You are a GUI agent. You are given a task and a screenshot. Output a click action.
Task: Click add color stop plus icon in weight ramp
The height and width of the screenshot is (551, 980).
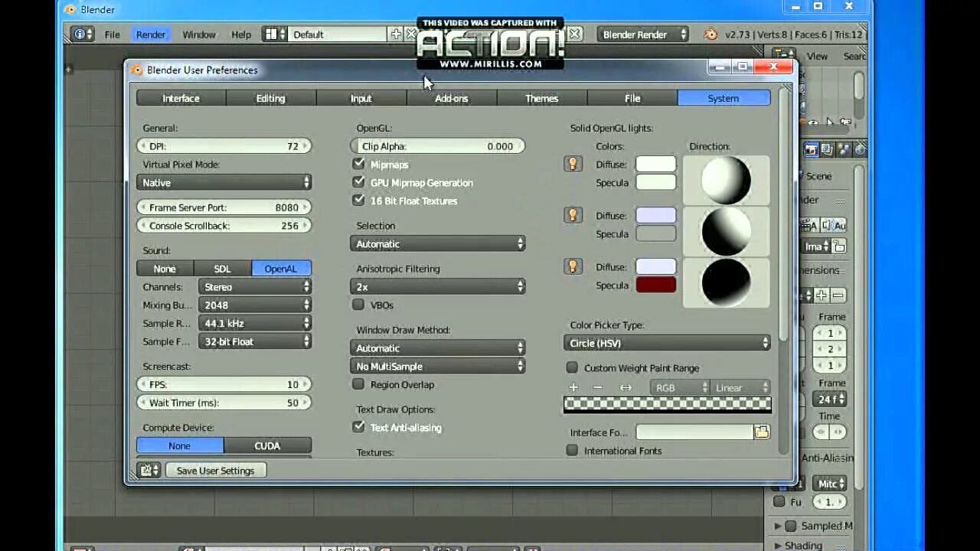point(573,387)
